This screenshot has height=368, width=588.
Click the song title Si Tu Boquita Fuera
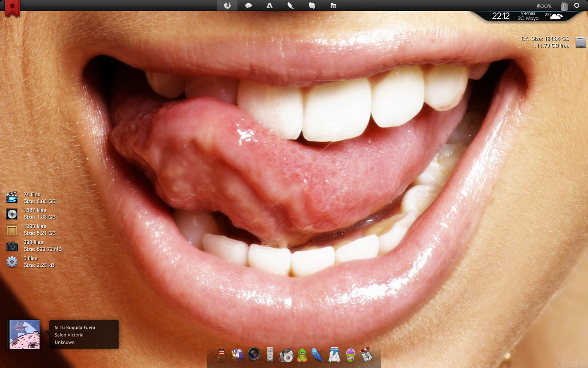[x=75, y=328]
